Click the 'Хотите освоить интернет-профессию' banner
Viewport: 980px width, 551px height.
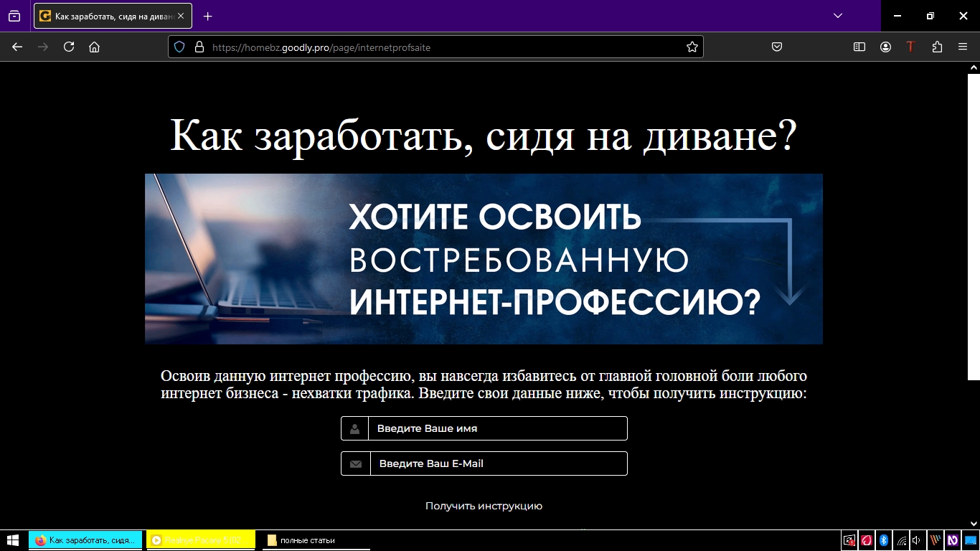tap(484, 259)
